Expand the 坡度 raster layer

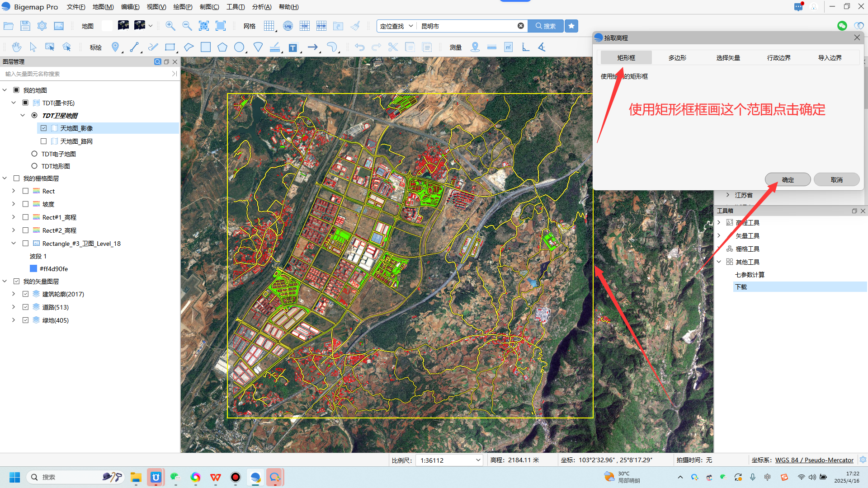[x=14, y=204]
